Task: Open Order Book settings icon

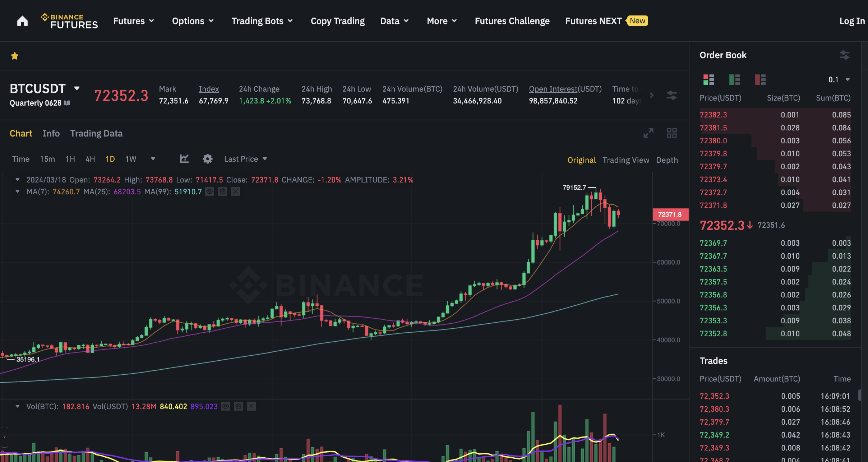Action: point(845,55)
